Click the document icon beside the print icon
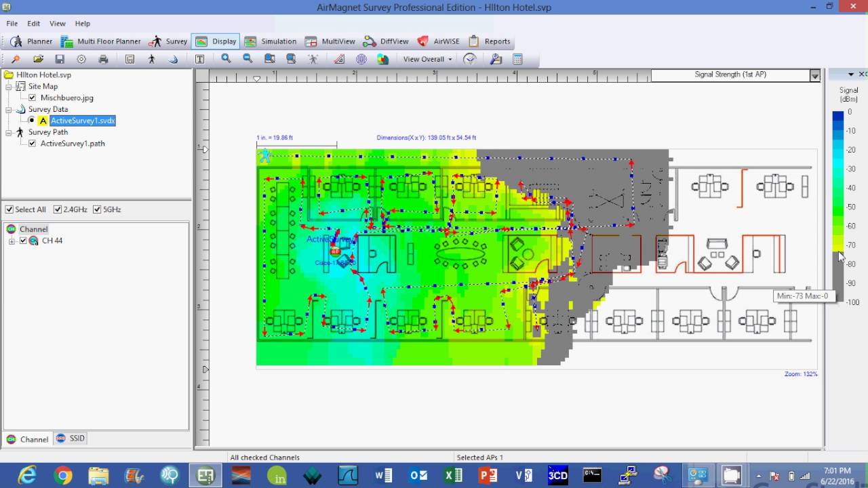Viewport: 868px width, 488px height. coord(130,60)
